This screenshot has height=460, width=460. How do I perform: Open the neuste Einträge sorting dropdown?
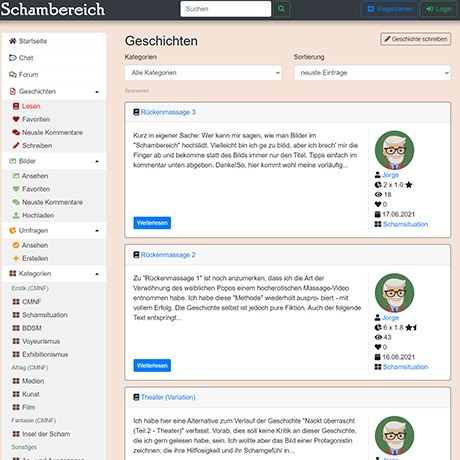pos(372,73)
